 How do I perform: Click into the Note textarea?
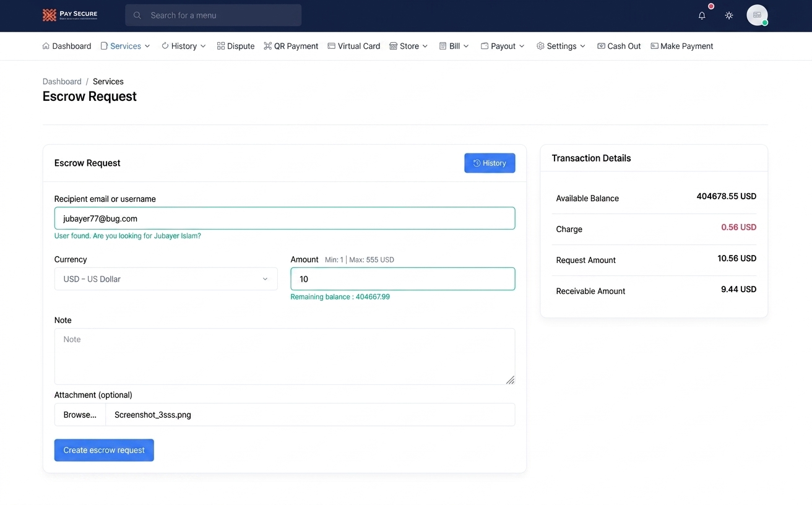285,356
